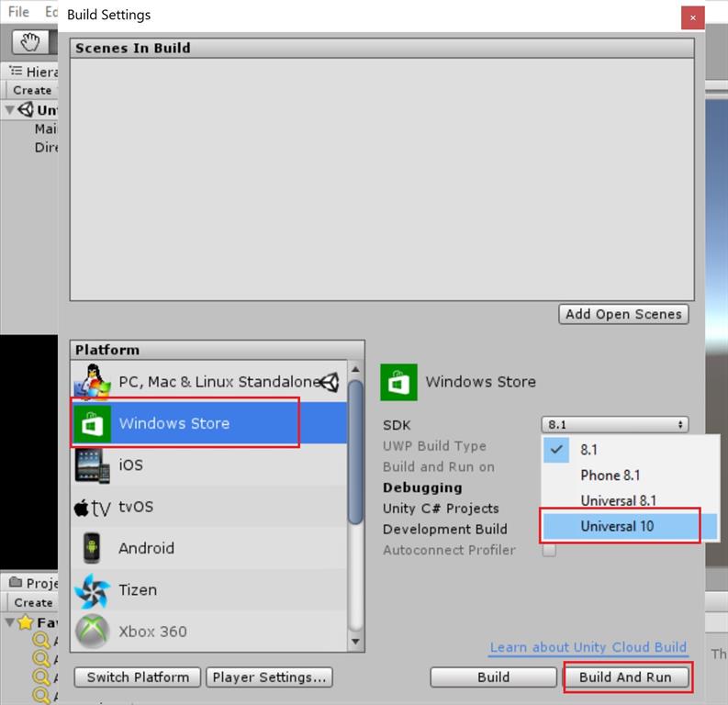Open Learn about Unity Cloud Build link

click(588, 647)
